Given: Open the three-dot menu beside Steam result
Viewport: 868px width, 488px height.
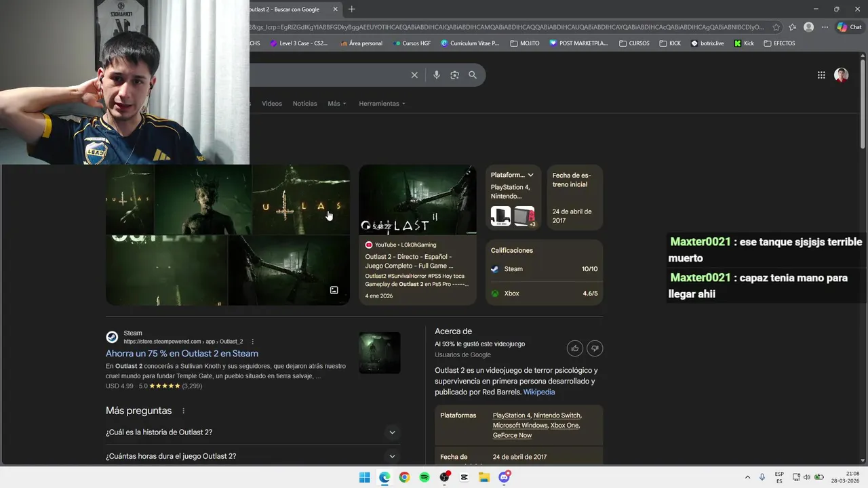Looking at the screenshot, I should [253, 342].
